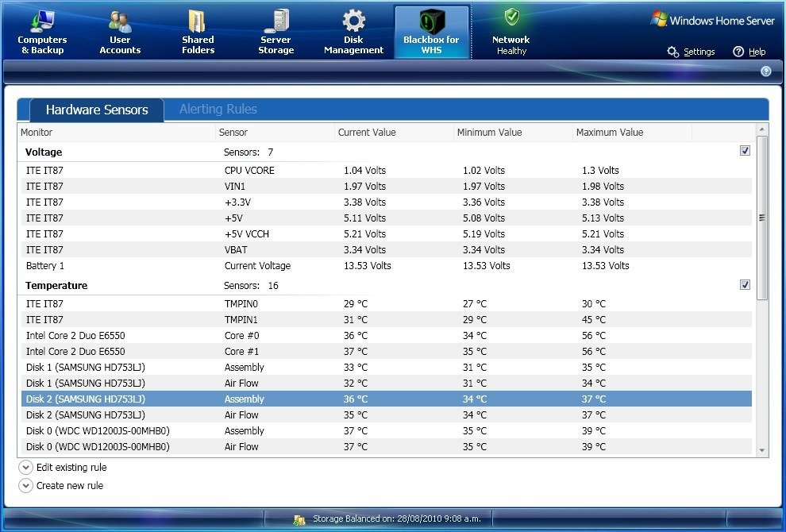Select the +5V VCCH sensor row
This screenshot has height=532, width=786.
point(387,233)
